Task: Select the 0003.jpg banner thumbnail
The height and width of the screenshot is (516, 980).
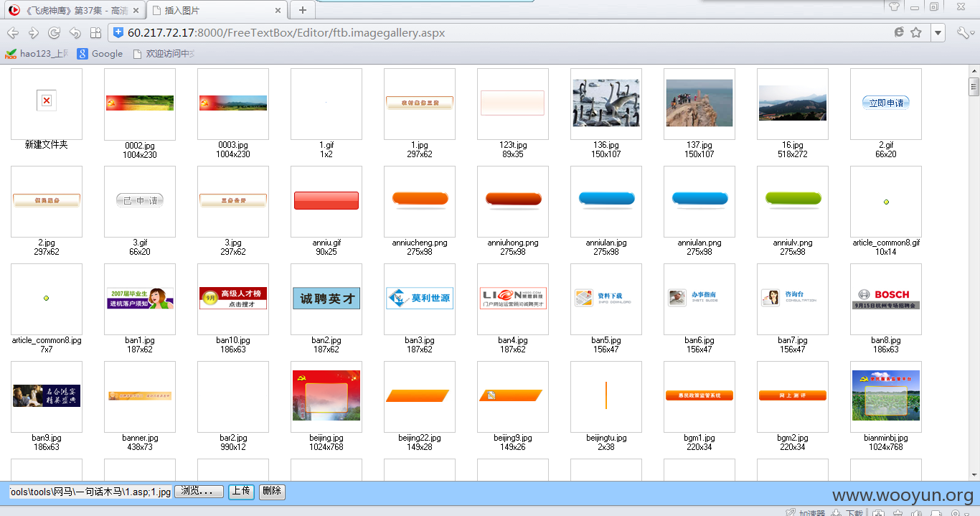Action: point(233,103)
